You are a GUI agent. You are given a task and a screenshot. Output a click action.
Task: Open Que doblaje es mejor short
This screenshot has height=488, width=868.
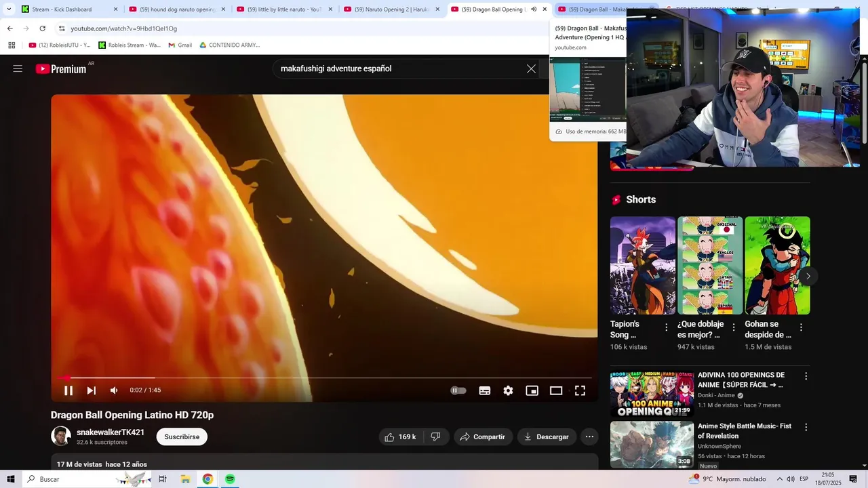click(x=710, y=266)
